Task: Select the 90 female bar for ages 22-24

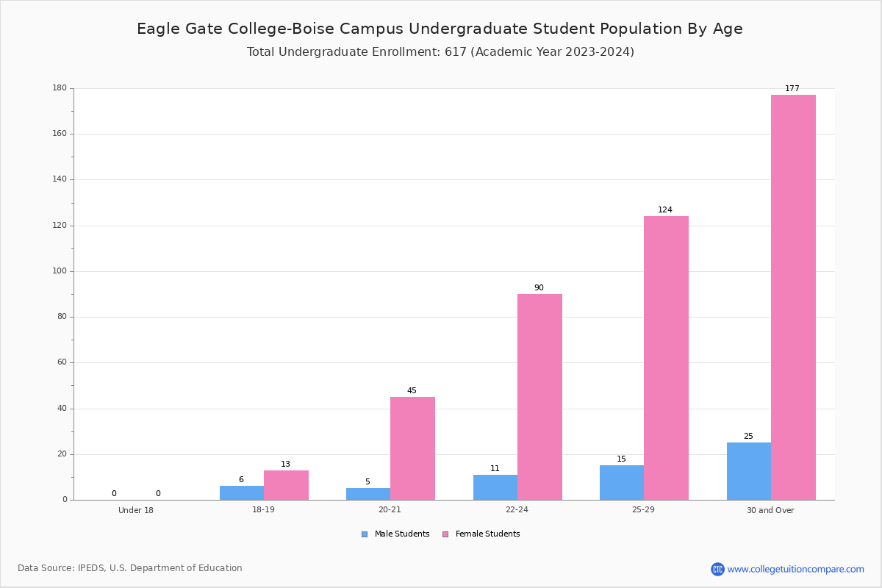Action: pyautogui.click(x=539, y=397)
